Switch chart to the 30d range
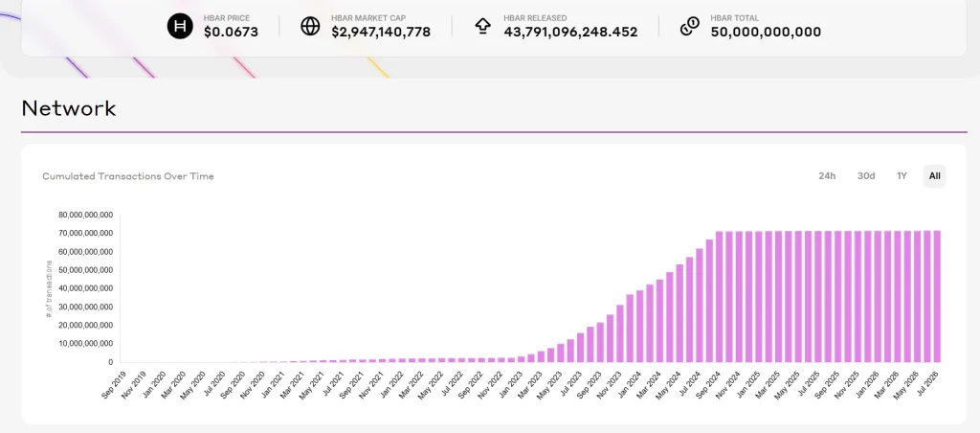980x433 pixels. click(865, 176)
